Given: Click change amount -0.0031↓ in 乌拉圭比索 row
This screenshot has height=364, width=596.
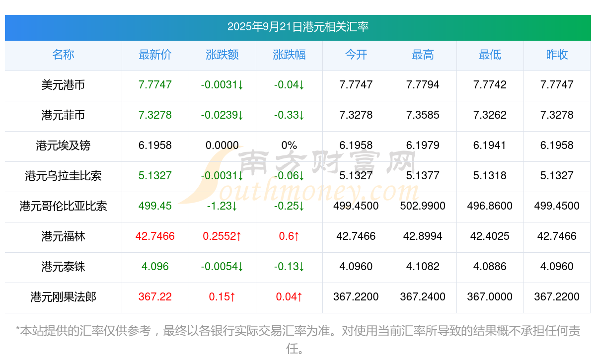Looking at the screenshot, I should point(223,176).
